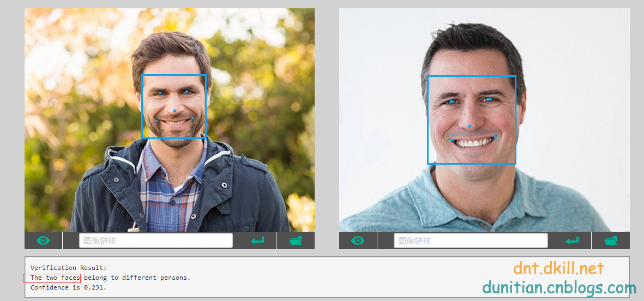Submit the right image link with the enter arrow
The image size is (644, 301).
point(572,240)
